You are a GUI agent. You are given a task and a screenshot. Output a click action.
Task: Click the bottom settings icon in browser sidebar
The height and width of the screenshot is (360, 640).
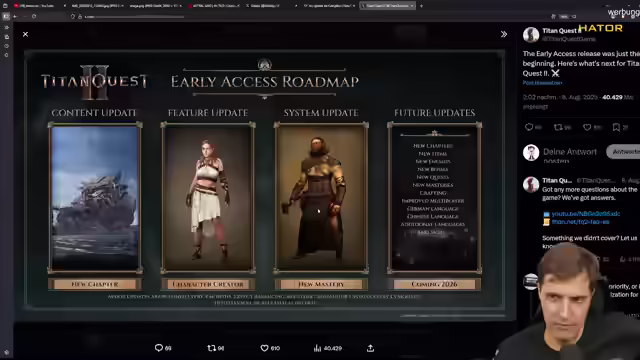click(6, 352)
